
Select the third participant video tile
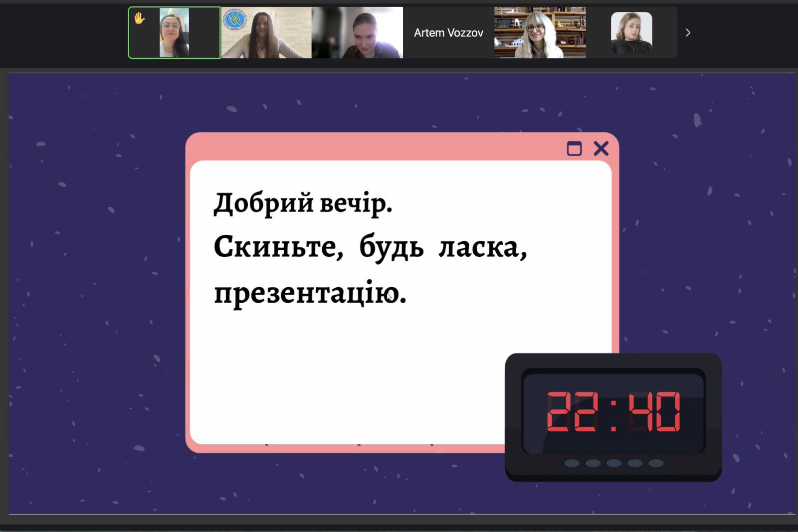pyautogui.click(x=357, y=33)
